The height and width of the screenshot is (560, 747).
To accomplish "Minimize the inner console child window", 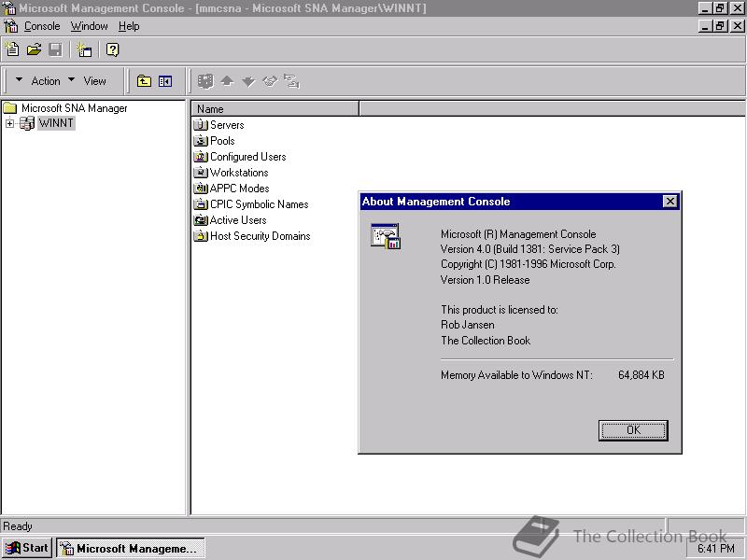I will pos(706,26).
